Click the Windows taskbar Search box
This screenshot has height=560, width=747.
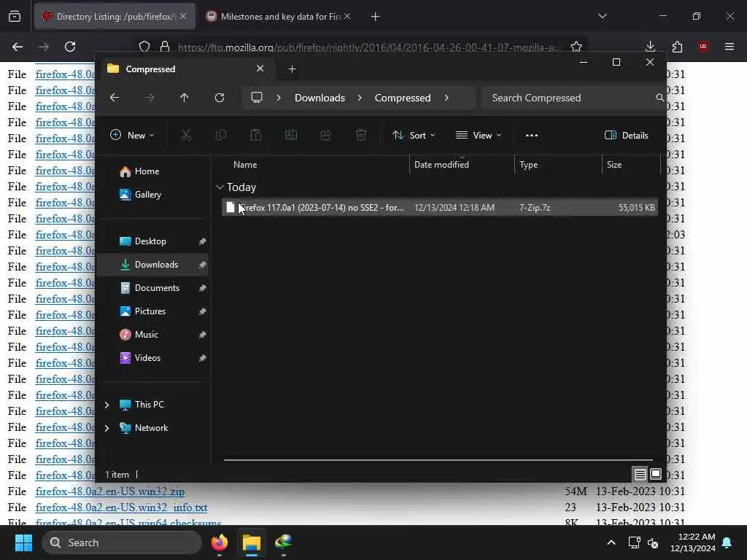122,542
